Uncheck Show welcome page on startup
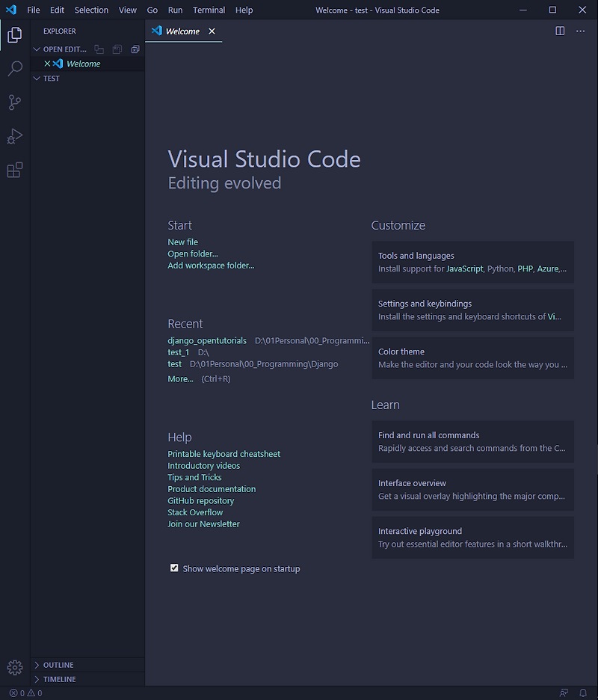 174,568
